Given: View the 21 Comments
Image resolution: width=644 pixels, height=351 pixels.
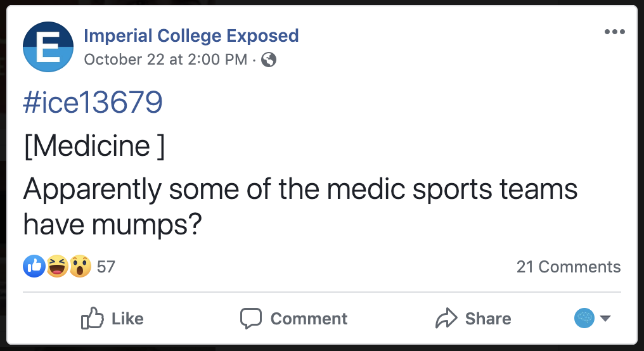Looking at the screenshot, I should coord(568,267).
